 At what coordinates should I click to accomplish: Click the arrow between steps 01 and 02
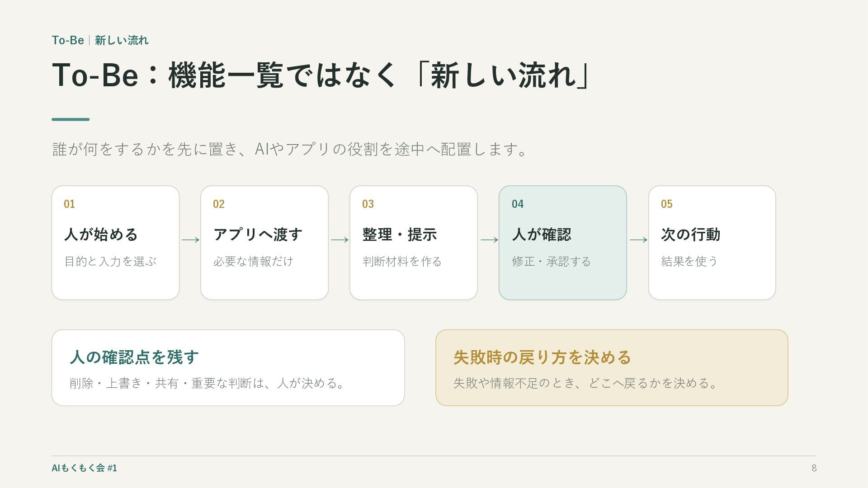190,240
